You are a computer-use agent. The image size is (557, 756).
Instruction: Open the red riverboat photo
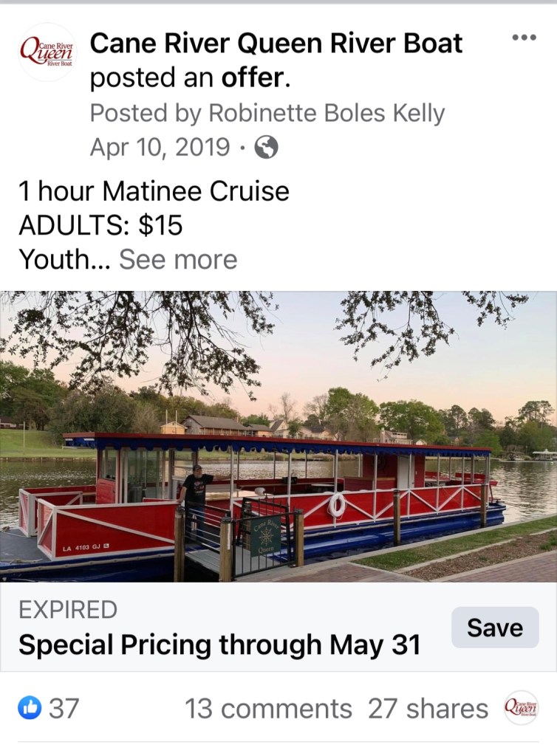pos(278,436)
